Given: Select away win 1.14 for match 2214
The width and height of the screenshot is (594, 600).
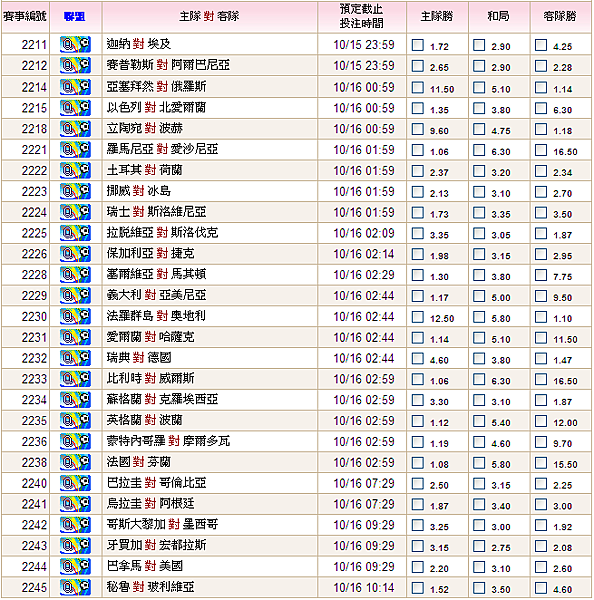Looking at the screenshot, I should [541, 88].
